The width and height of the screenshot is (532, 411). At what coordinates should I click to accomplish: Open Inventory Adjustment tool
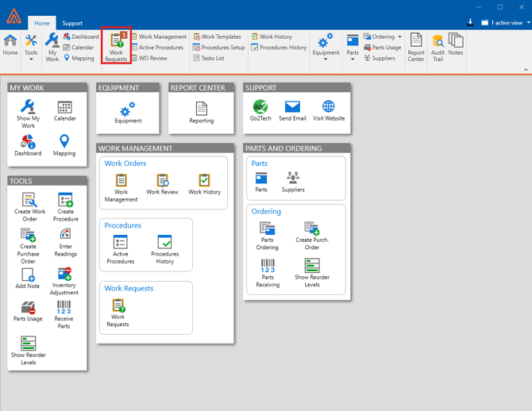[65, 281]
